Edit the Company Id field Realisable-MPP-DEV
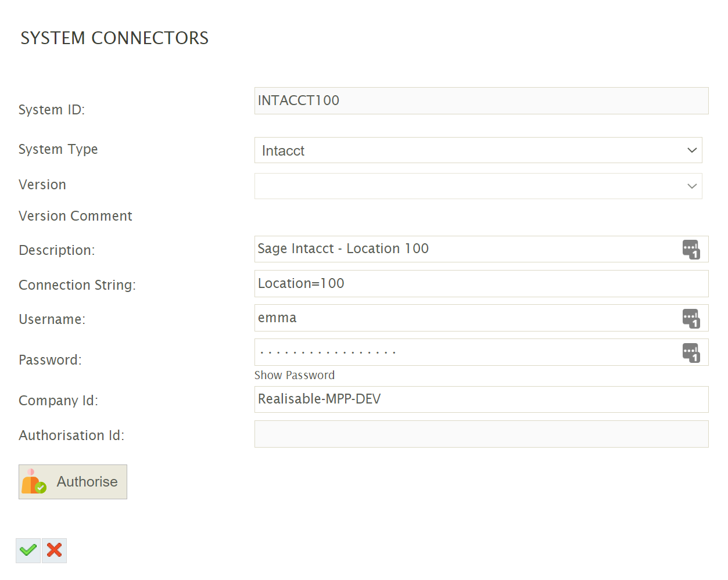This screenshot has width=728, height=580. (x=480, y=399)
